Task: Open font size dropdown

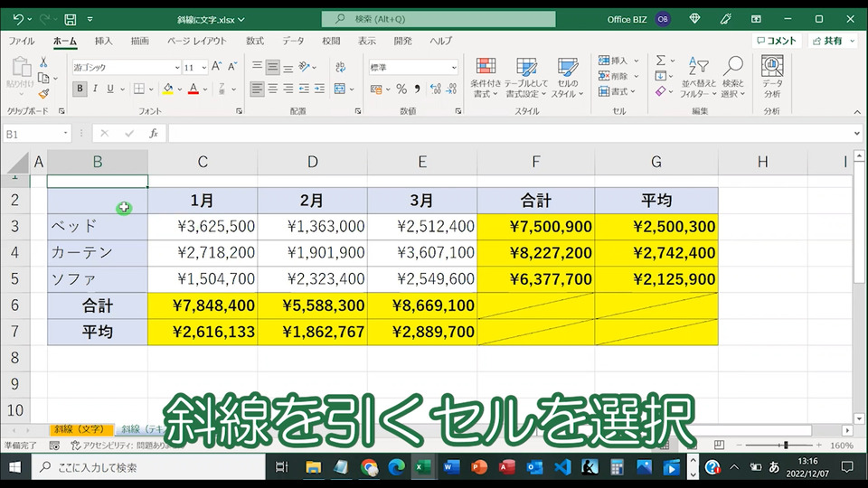Action: tap(204, 68)
